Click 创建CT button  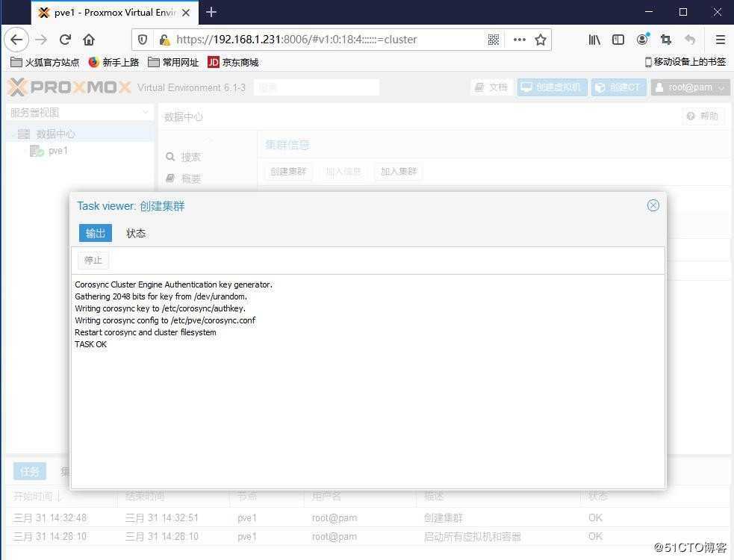pos(619,87)
